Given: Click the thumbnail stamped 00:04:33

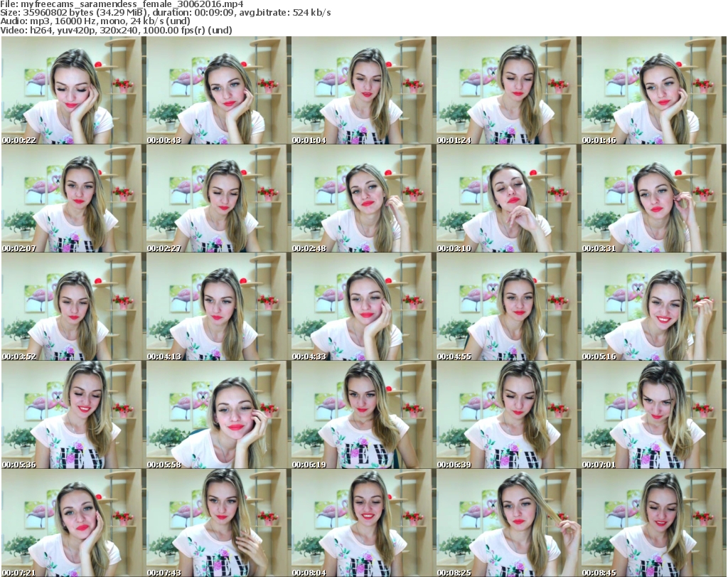Looking at the screenshot, I should pos(363,307).
